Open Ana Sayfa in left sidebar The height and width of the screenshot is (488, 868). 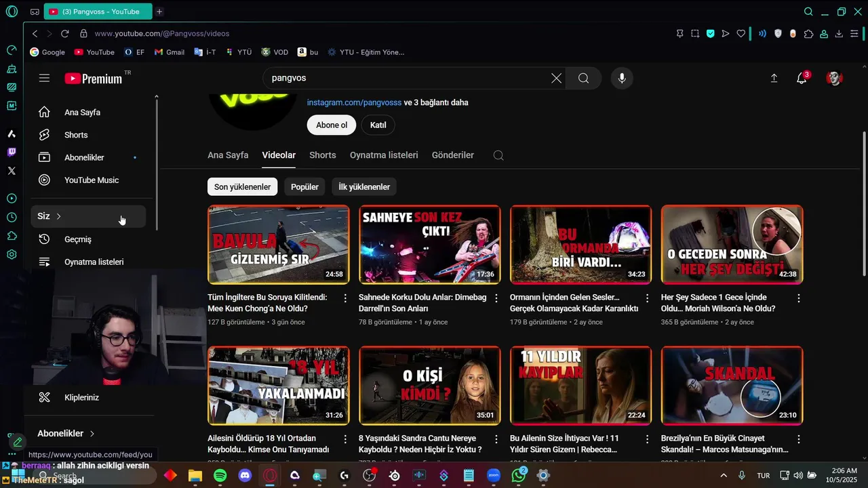click(88, 113)
